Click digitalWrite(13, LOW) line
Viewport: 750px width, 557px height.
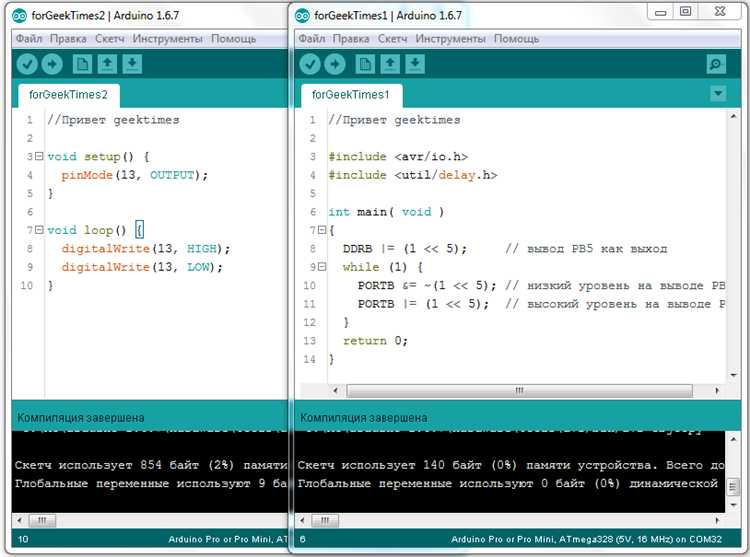pyautogui.click(x=142, y=267)
